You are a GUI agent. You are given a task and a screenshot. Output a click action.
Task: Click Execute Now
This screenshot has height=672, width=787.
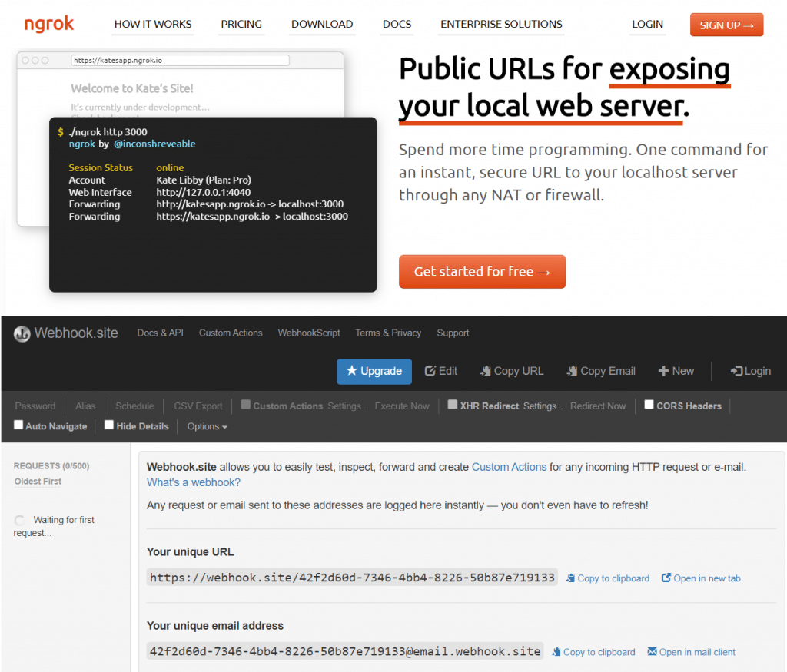tap(402, 406)
